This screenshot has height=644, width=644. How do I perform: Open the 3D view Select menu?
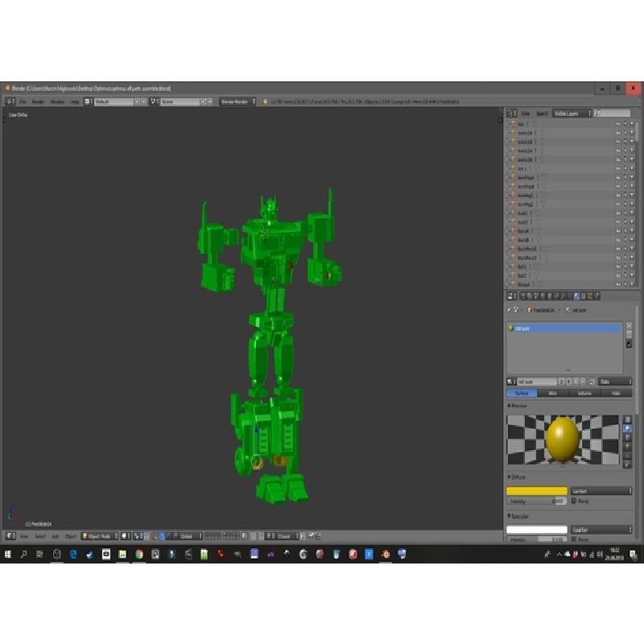point(40,536)
